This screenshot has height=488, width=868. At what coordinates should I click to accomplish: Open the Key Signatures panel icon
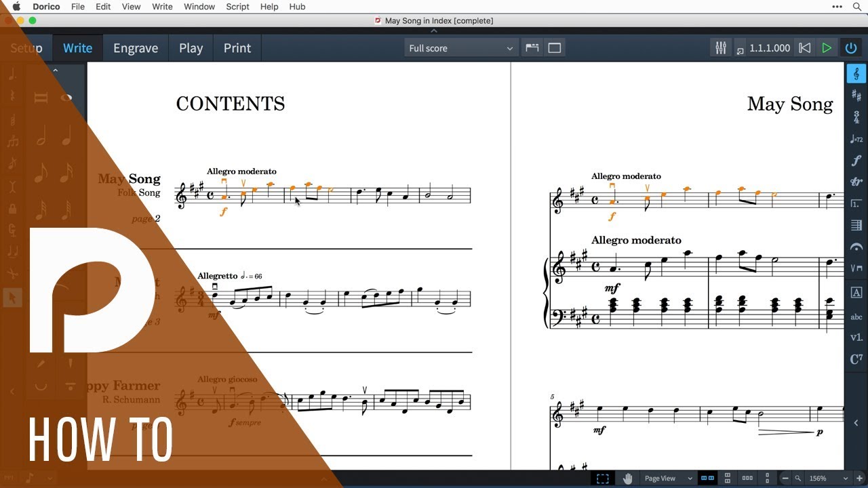click(x=856, y=96)
